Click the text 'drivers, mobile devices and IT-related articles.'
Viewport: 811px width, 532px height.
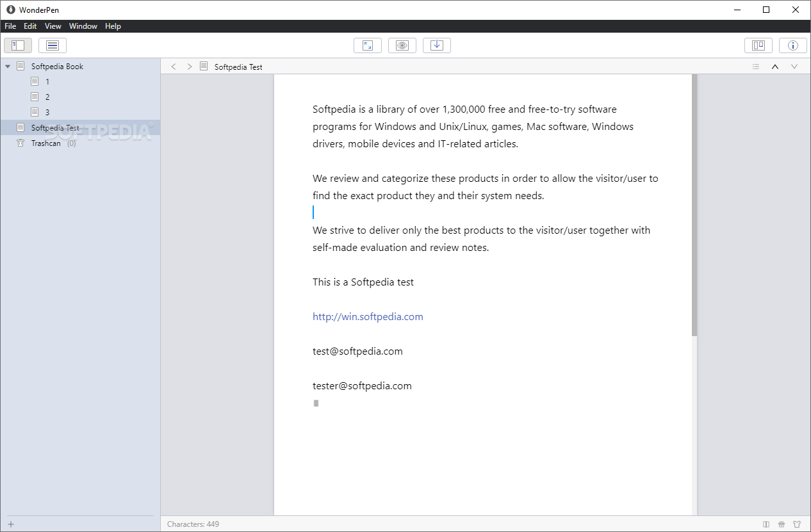(415, 144)
